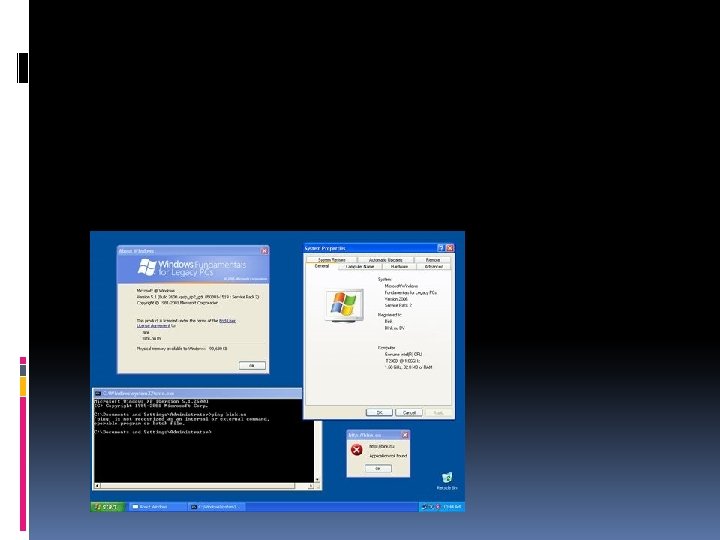Switch to the Computer Name tab
720x540 pixels.
tap(360, 266)
